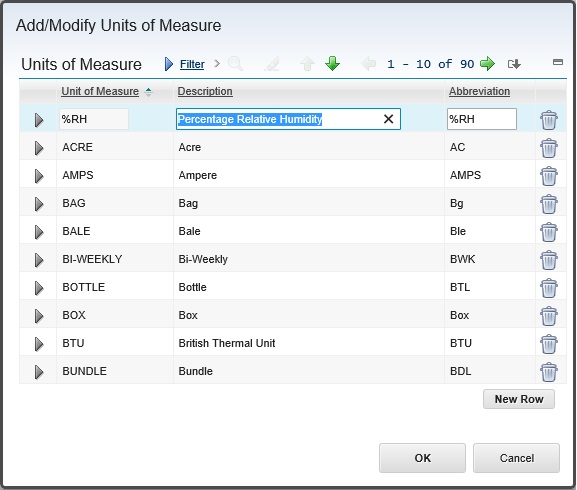Viewport: 577px width, 490px height.
Task: Click the %RH abbreviation input field
Action: 482,119
